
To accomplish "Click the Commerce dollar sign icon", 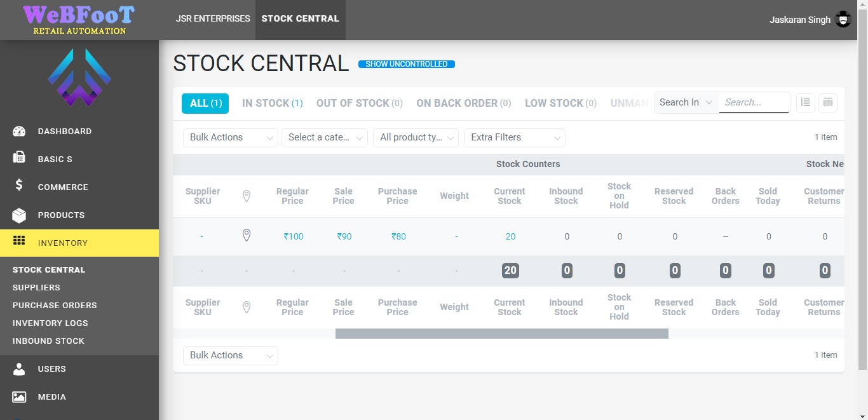I will tap(19, 186).
